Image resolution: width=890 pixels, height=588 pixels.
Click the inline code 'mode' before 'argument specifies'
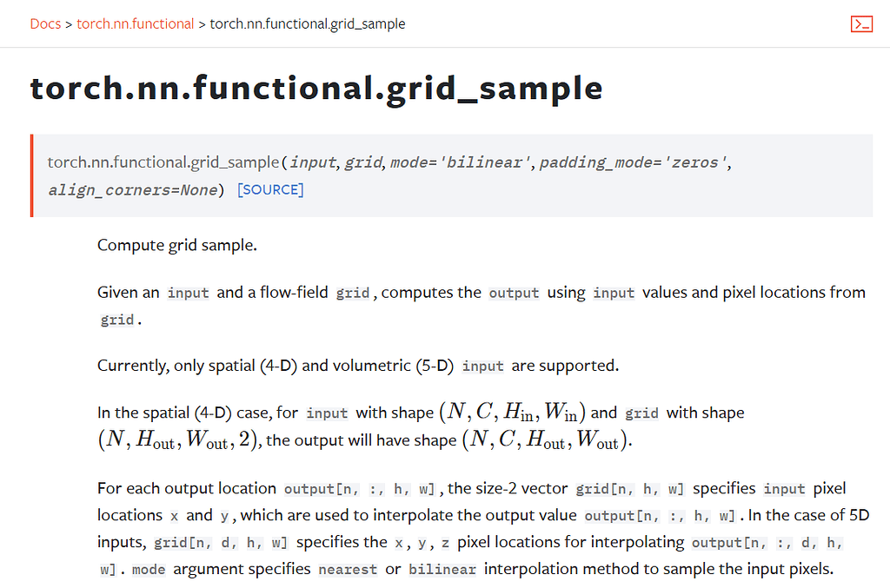tap(149, 569)
